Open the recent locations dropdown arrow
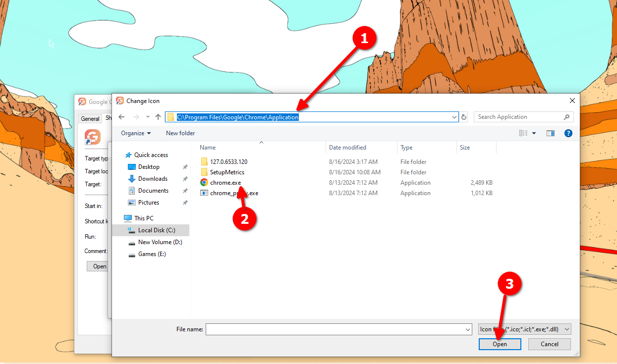Viewport: 617px width, 364px height. pos(148,117)
